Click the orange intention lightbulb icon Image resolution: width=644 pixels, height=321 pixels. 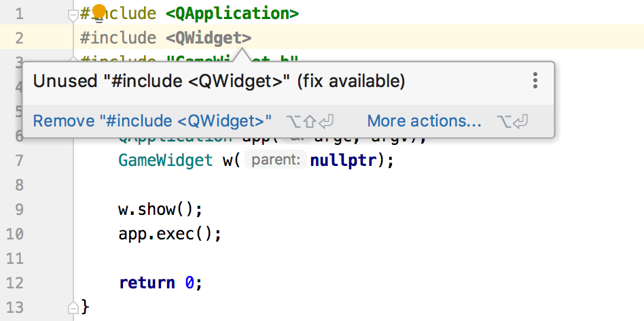tap(99, 12)
